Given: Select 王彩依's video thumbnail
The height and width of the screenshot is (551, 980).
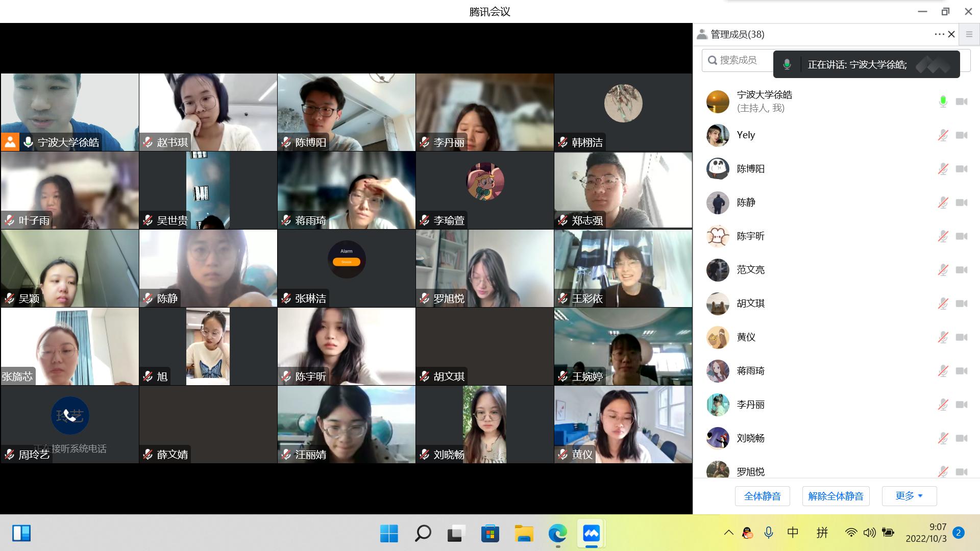Looking at the screenshot, I should coord(623,268).
